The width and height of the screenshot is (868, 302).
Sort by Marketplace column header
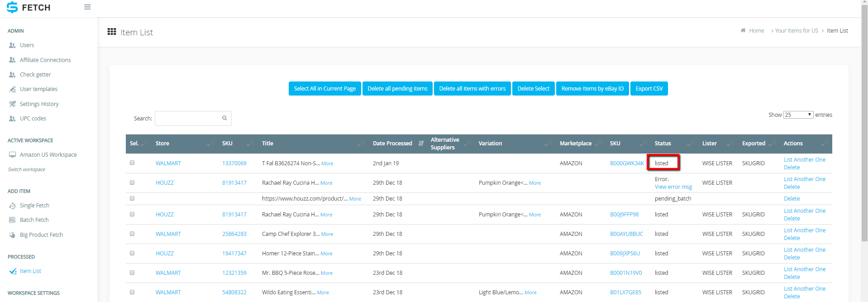pyautogui.click(x=581, y=144)
